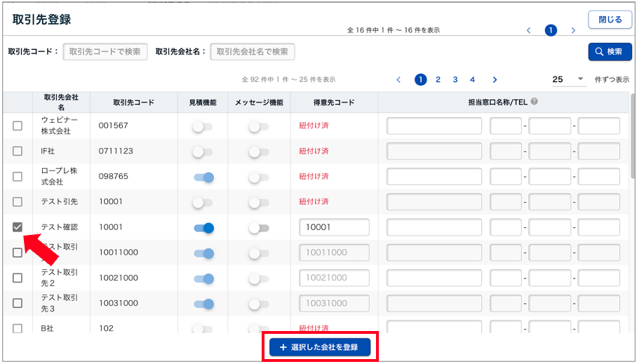
Task: Click the upper pagination next chevron
Action: coord(573,30)
